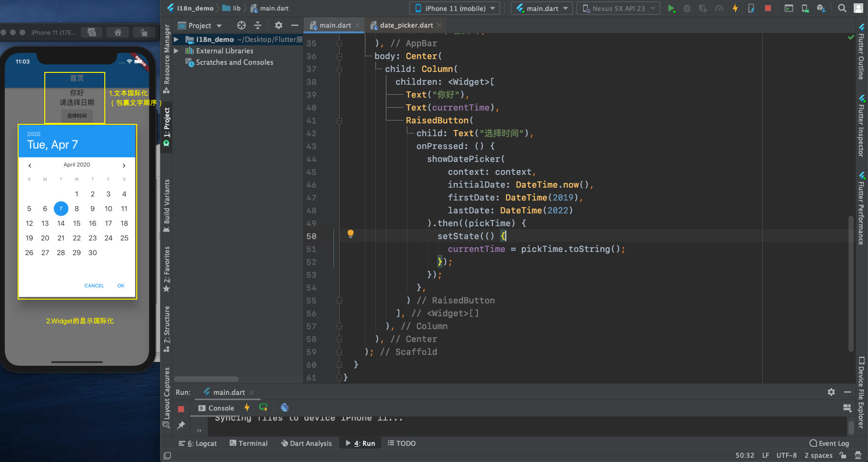Open the AVD Manager icon in toolbar
Screen dimensions: 868x462
(805, 8)
